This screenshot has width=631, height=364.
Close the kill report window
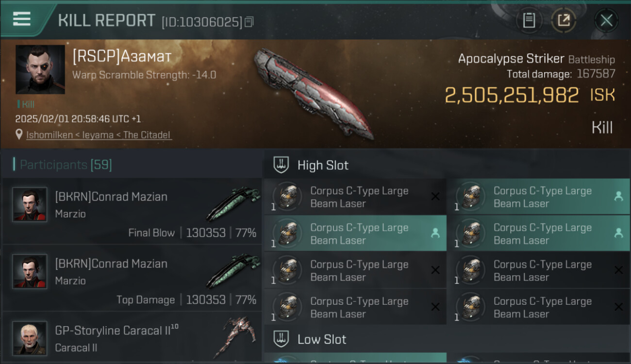(x=606, y=20)
